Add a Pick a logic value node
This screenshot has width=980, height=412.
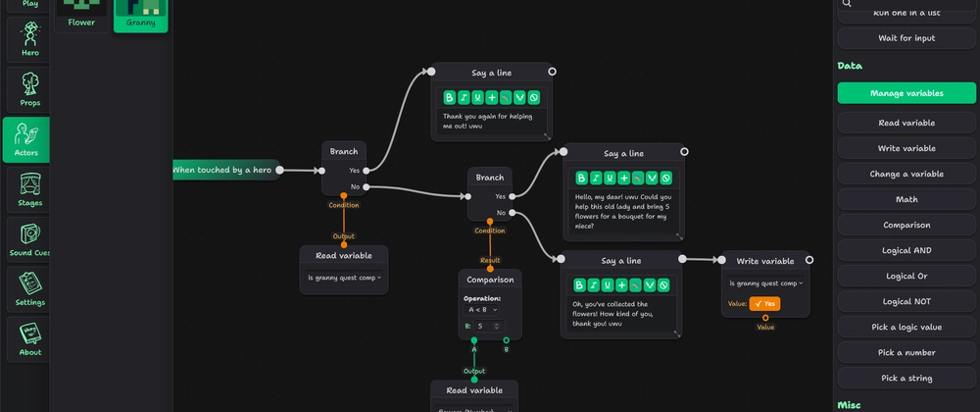click(906, 327)
